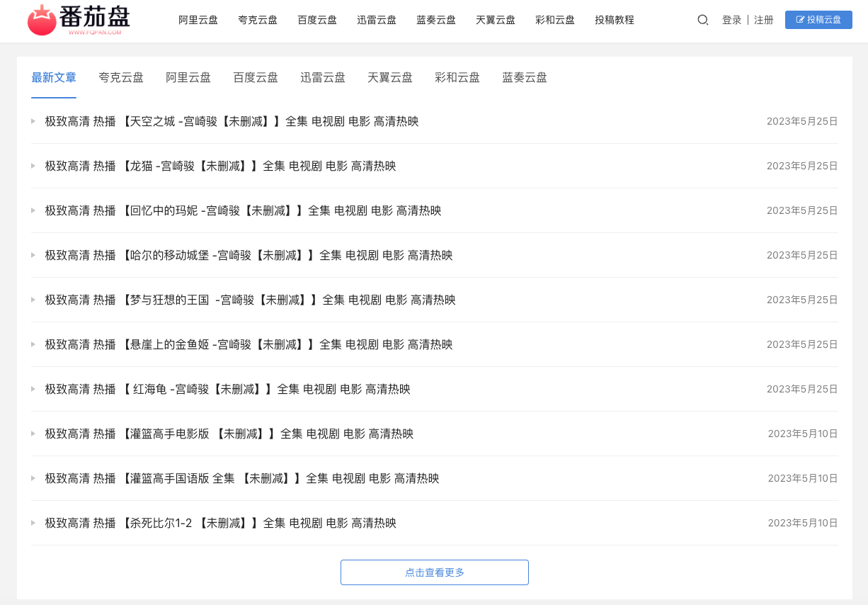Open the search magnifier icon

(x=703, y=20)
